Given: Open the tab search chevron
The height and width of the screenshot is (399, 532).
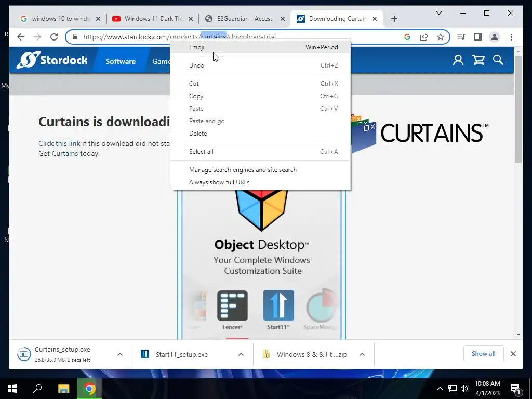Looking at the screenshot, I should coord(439,13).
